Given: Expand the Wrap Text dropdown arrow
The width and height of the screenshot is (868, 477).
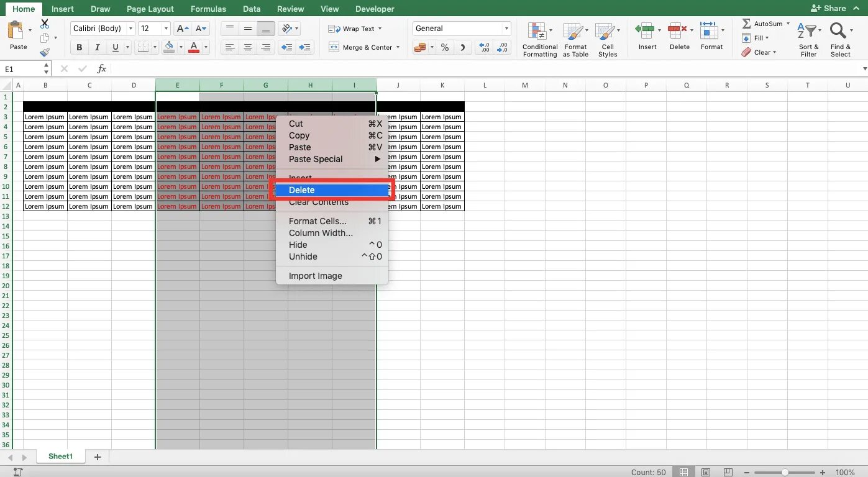Looking at the screenshot, I should point(380,29).
